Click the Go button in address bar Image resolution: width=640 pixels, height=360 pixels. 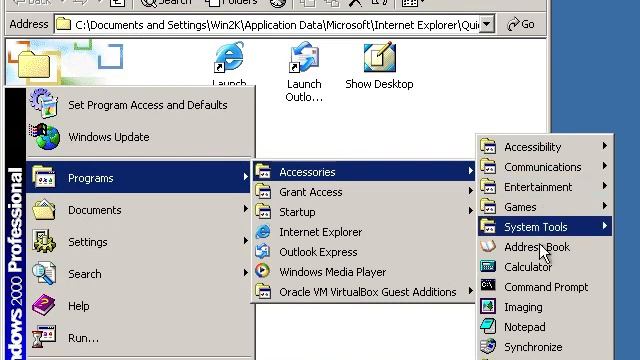click(x=521, y=24)
